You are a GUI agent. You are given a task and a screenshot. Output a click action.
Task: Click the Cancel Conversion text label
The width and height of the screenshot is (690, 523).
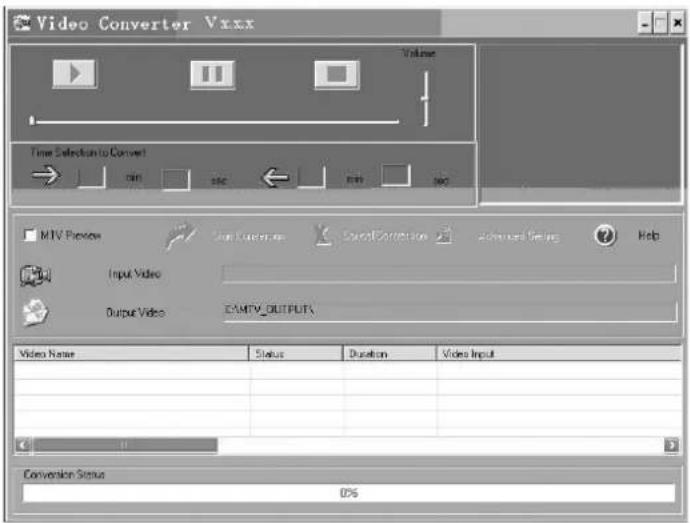[385, 236]
